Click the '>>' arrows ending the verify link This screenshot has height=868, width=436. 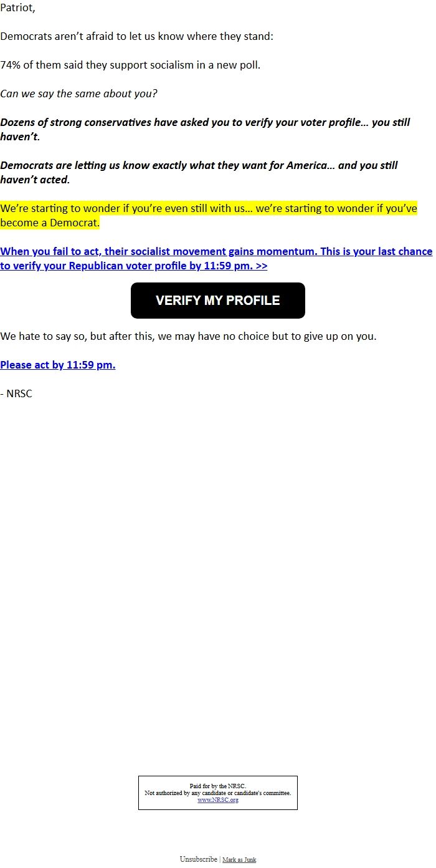click(x=261, y=266)
